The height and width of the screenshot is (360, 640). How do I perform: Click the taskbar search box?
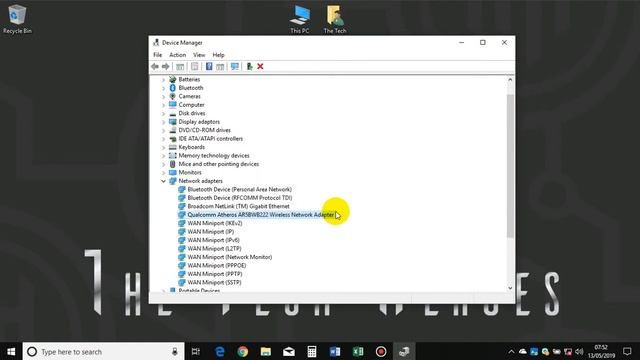103,351
